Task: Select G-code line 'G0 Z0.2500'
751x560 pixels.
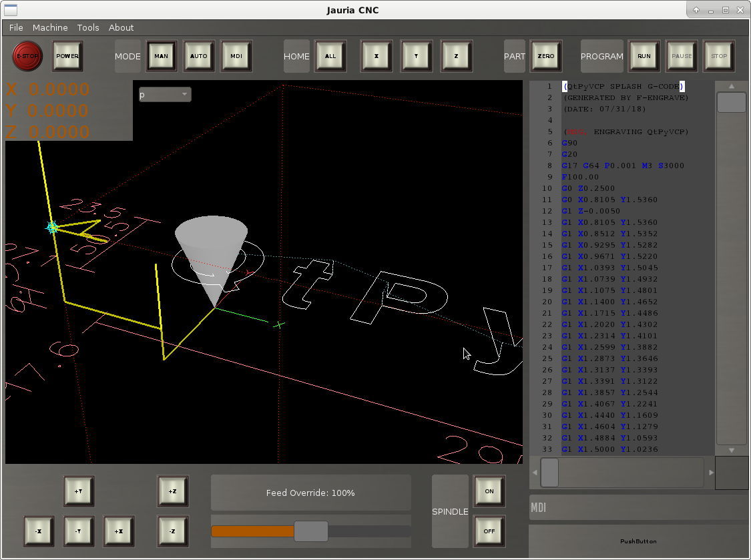Action: pyautogui.click(x=588, y=188)
